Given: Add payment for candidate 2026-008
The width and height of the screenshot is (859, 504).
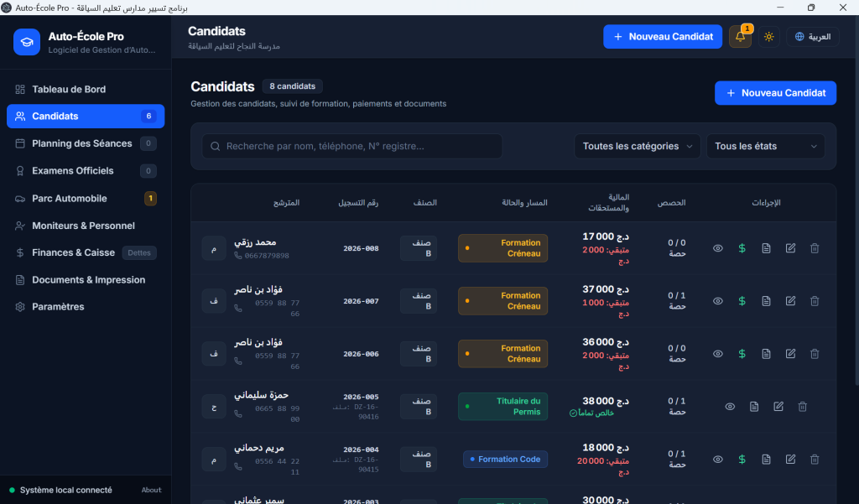Looking at the screenshot, I should [742, 248].
